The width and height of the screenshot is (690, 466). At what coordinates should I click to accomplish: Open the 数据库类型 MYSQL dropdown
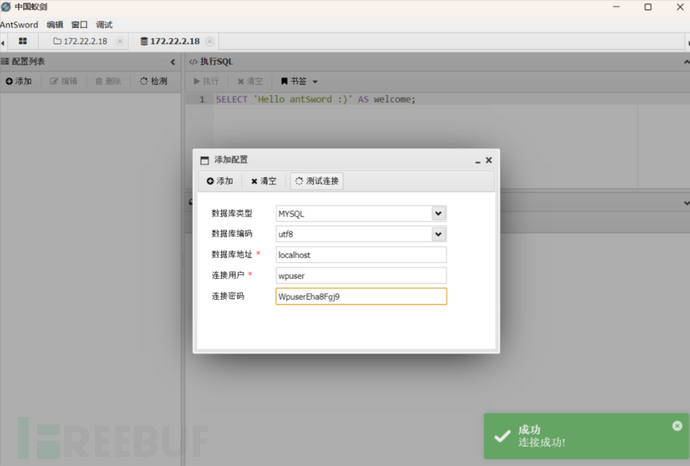pyautogui.click(x=438, y=213)
